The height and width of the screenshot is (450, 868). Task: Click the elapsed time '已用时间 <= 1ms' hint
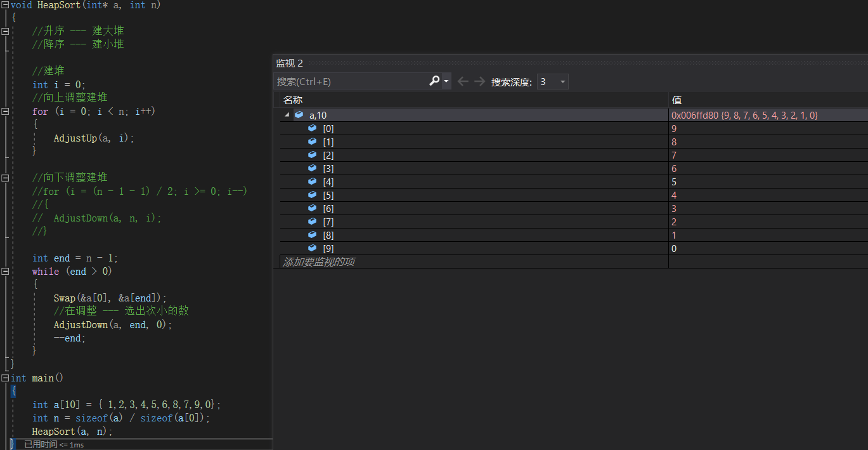[x=54, y=444]
